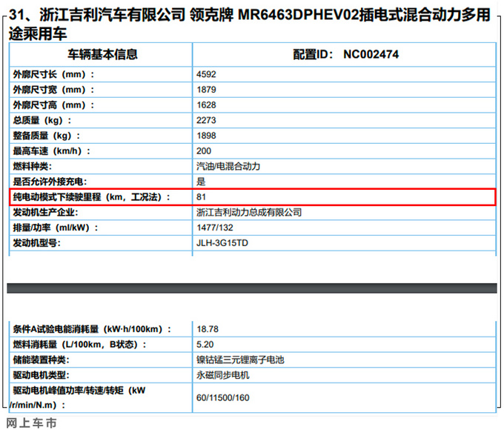The height and width of the screenshot is (430, 504).
Task: Click the label '排量/功率（ml/kW）'
Action: [x=56, y=228]
